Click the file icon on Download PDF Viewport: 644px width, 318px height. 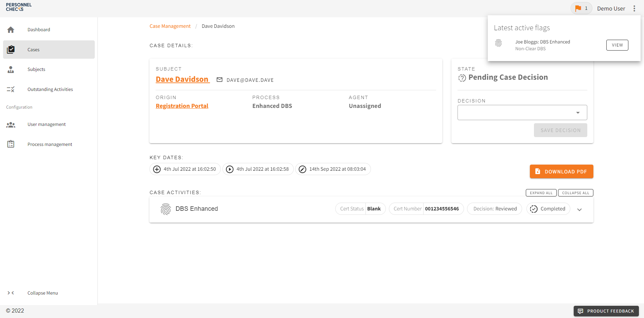click(x=538, y=171)
